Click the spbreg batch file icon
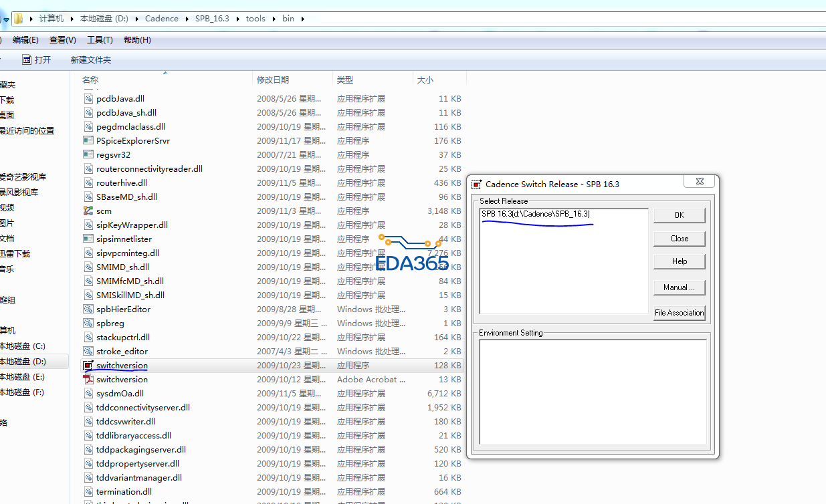The width and height of the screenshot is (826, 504). [88, 323]
